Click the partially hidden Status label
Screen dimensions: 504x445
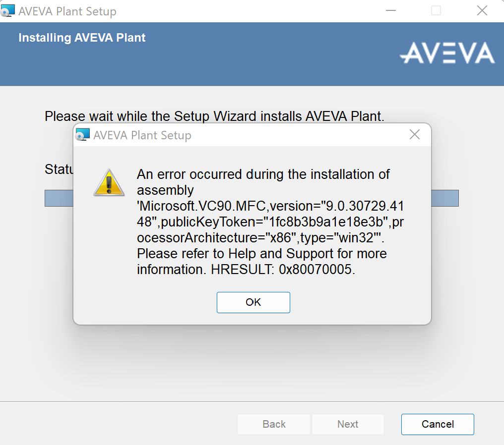(x=59, y=169)
